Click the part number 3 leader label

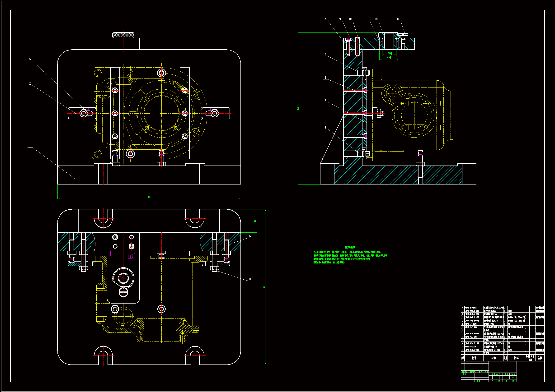coord(30,59)
